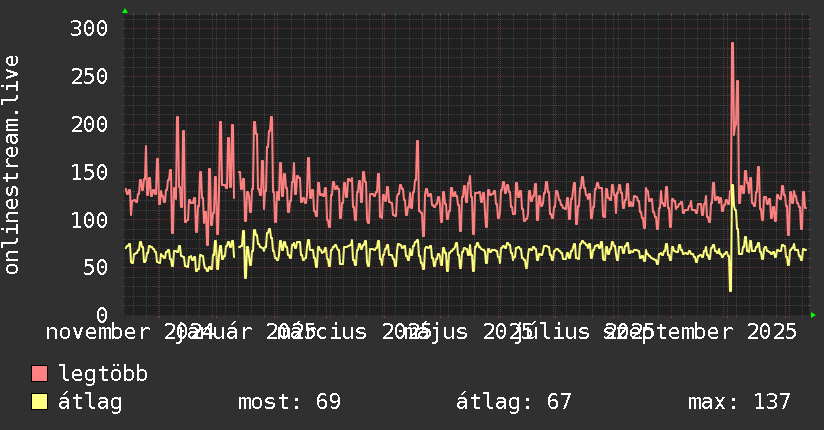Click the 'átlag: 67' statistic

point(513,402)
